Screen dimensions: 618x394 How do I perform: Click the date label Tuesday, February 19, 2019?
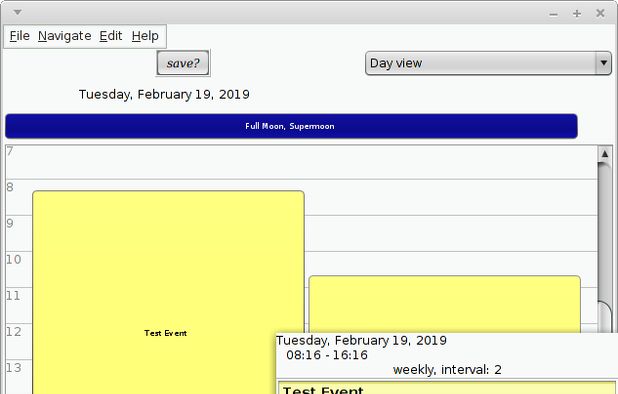pos(164,95)
